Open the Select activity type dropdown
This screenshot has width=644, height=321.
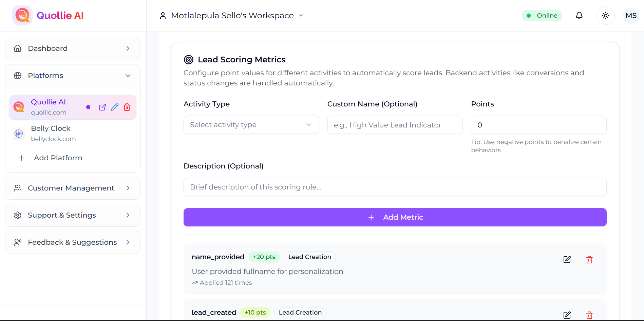(x=251, y=125)
